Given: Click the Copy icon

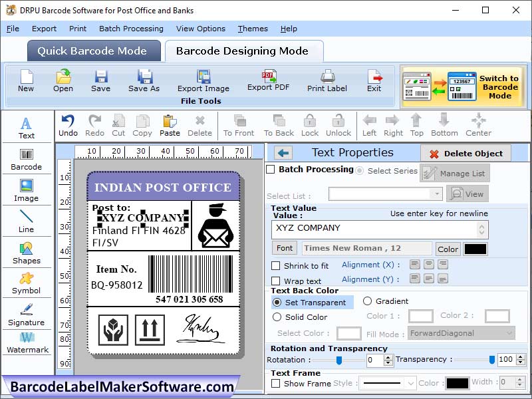Looking at the screenshot, I should pyautogui.click(x=142, y=126).
